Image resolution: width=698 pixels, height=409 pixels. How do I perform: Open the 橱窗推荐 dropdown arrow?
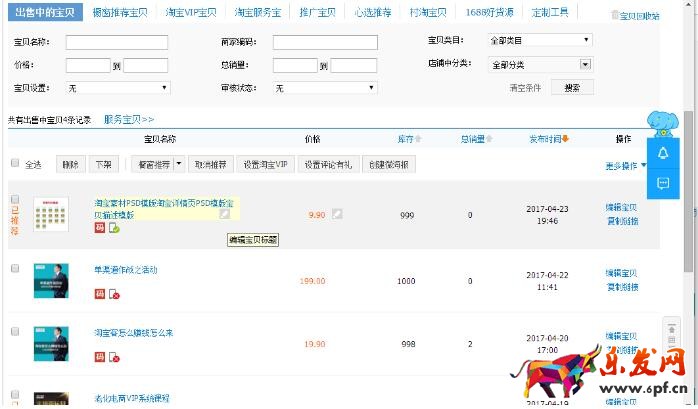click(x=178, y=164)
